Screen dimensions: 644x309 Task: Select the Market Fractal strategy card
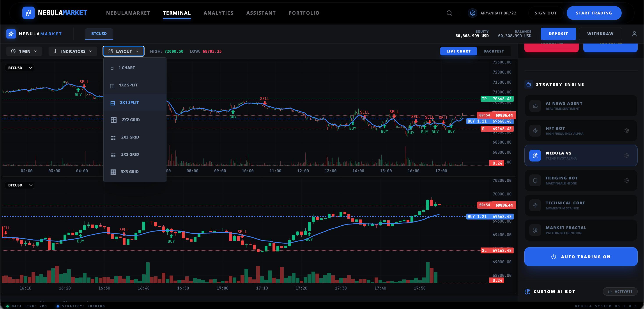click(580, 230)
